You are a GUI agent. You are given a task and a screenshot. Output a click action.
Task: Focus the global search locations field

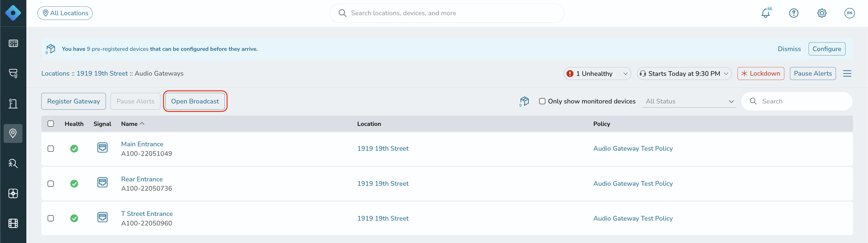click(x=447, y=13)
